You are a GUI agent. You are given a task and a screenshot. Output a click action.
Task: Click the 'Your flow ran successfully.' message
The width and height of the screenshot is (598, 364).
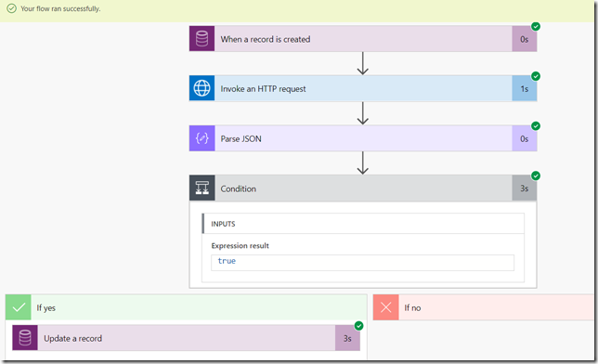click(x=60, y=8)
